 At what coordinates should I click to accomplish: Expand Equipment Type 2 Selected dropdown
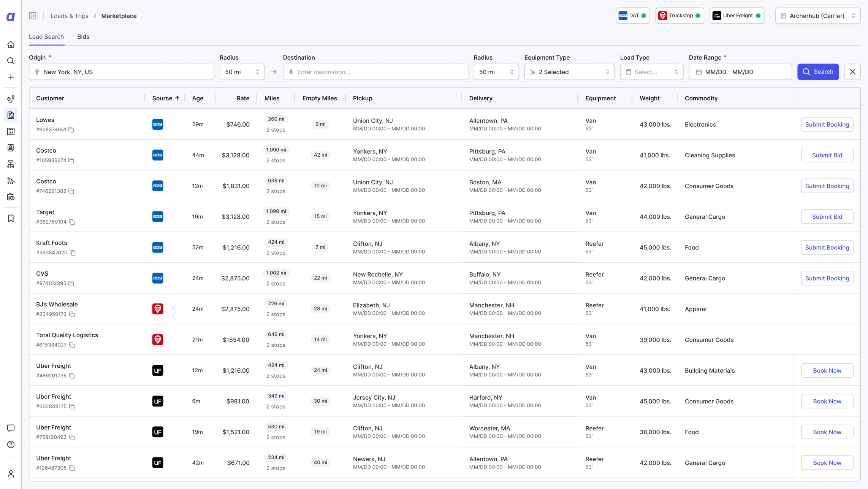coord(569,72)
